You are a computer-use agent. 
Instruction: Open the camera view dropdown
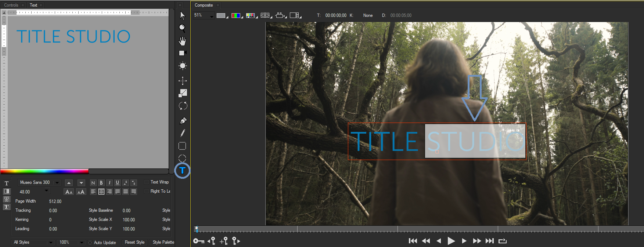(x=281, y=15)
